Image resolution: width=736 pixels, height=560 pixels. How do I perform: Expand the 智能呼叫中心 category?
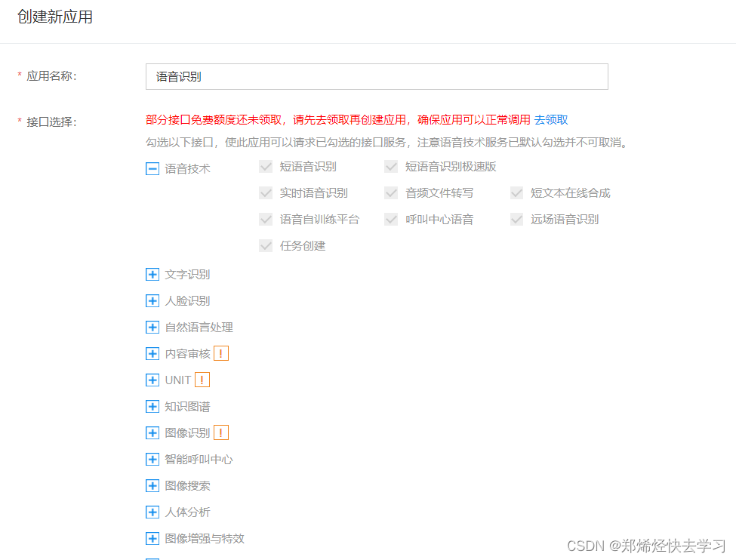[x=152, y=459]
